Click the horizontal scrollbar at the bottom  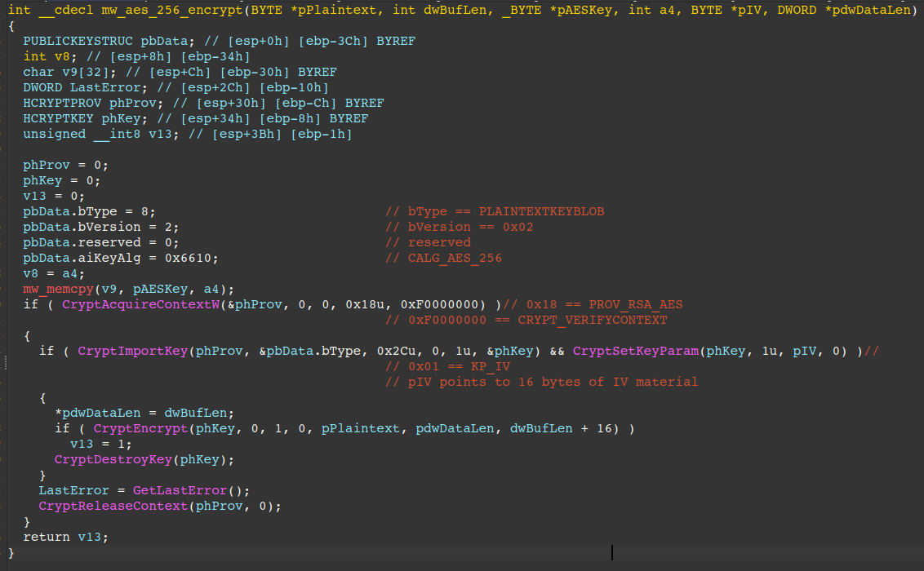(462, 564)
